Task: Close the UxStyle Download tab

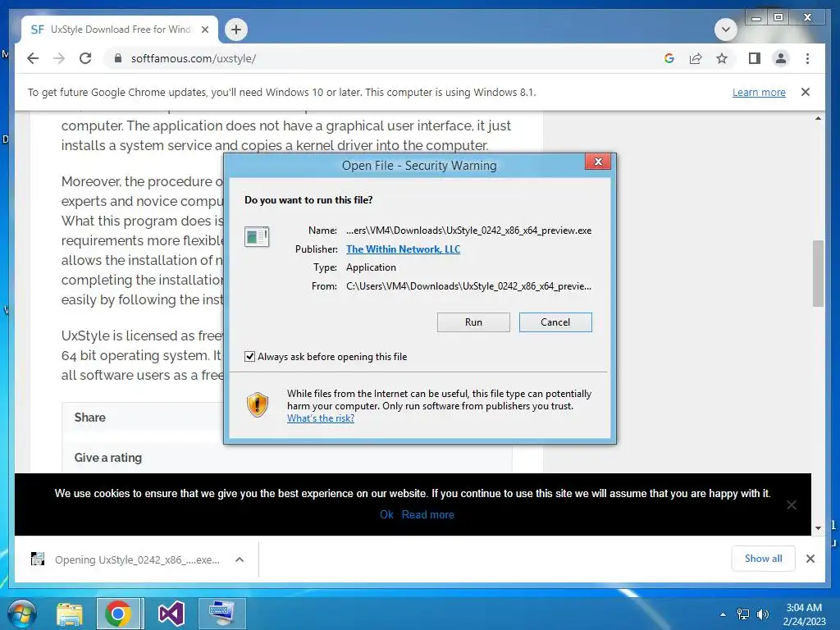Action: coord(204,30)
